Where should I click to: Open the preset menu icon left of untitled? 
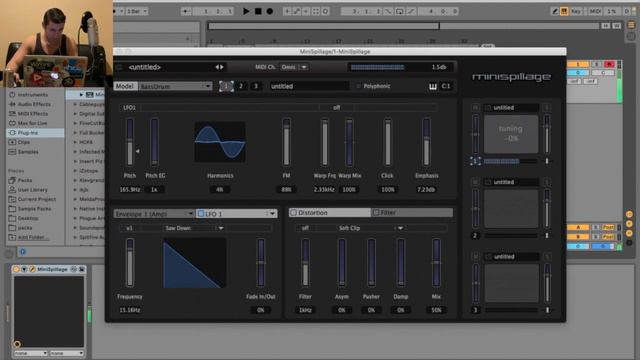120,67
